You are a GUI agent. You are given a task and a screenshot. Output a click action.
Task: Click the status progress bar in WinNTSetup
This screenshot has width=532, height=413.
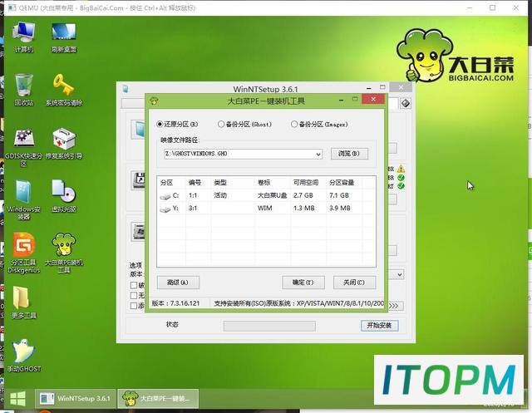[269, 326]
